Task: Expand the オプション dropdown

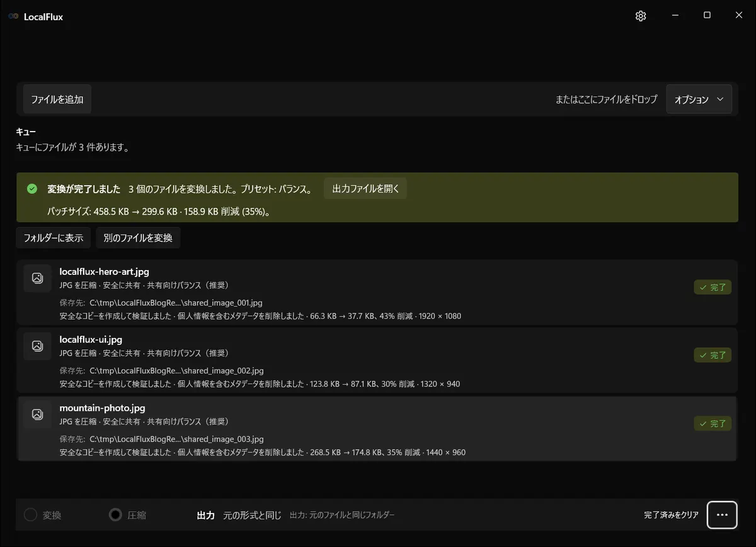Action: pyautogui.click(x=699, y=99)
